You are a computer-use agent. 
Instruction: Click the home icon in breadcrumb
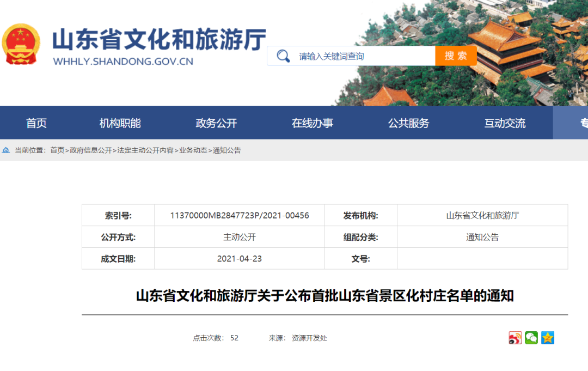coord(6,150)
